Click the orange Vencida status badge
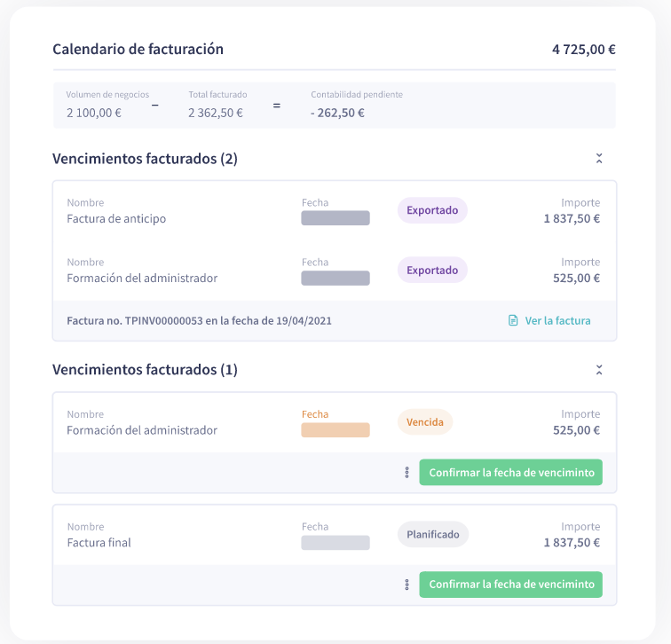This screenshot has height=644, width=671. [425, 422]
